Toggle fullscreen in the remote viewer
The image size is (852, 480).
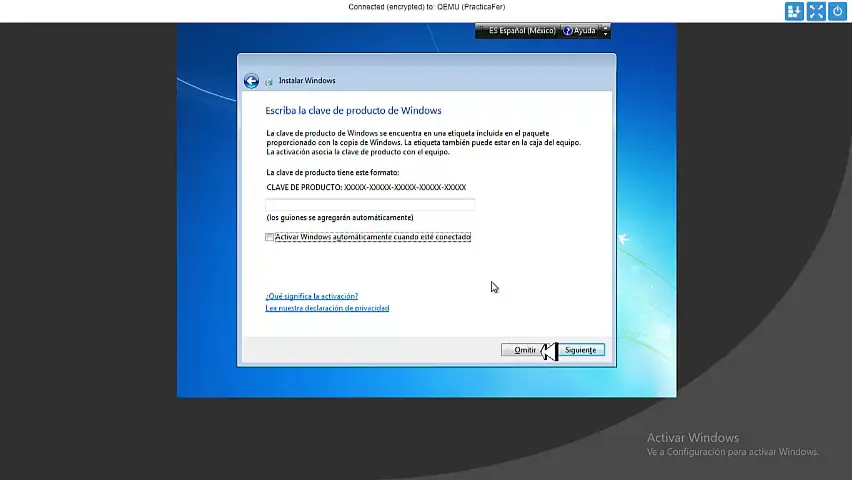(816, 11)
